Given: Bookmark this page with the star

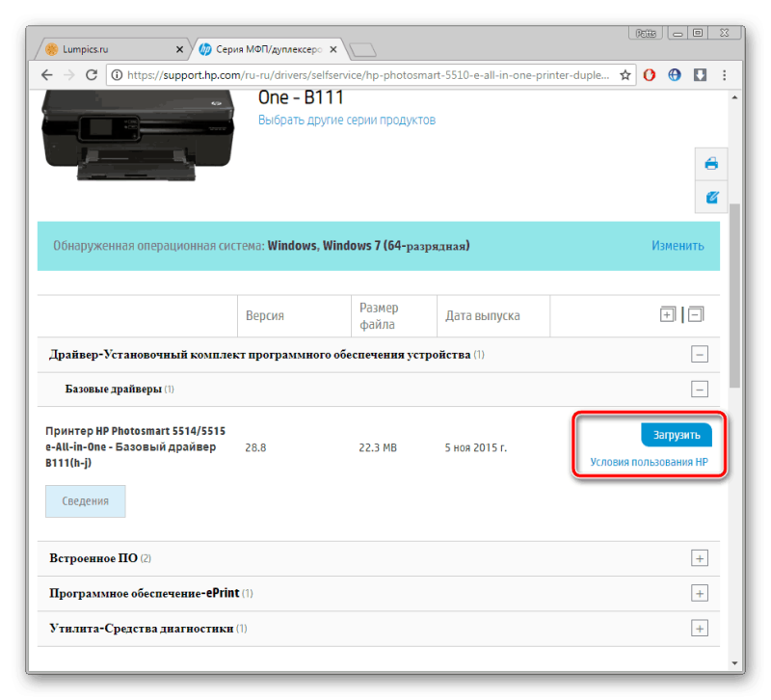Looking at the screenshot, I should [625, 75].
